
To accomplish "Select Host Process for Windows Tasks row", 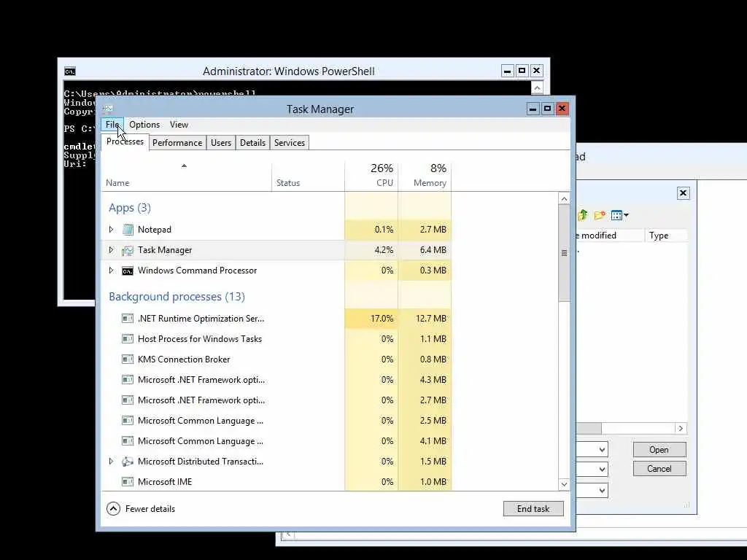I will pos(276,339).
